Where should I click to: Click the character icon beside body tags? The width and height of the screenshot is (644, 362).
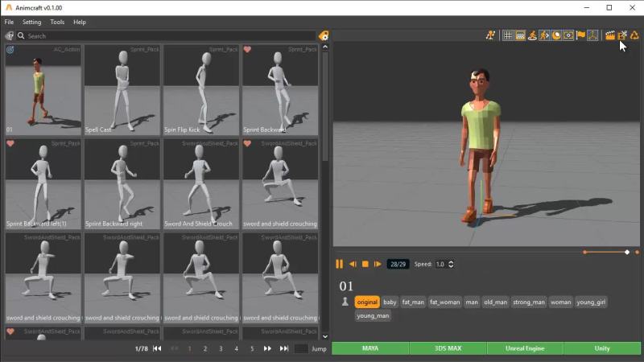[x=345, y=302]
